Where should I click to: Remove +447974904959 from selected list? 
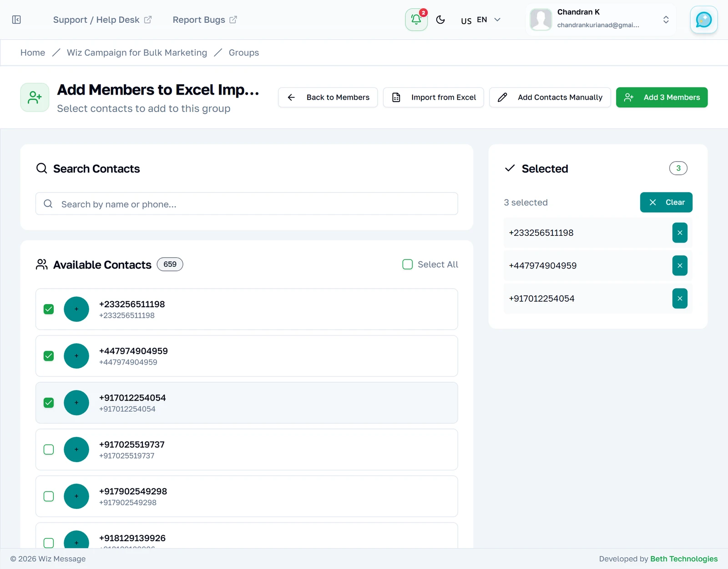tap(680, 265)
